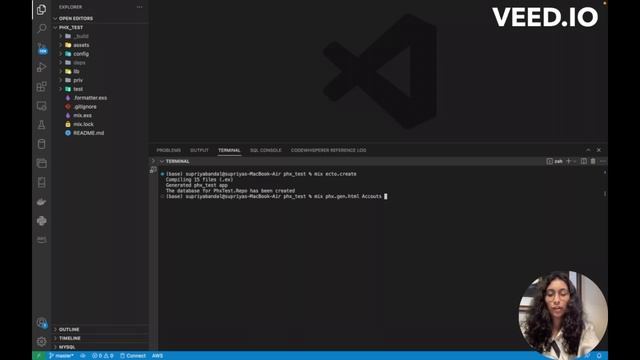Switch to the OUTPUT tab
Image resolution: width=640 pixels, height=360 pixels.
pos(199,150)
